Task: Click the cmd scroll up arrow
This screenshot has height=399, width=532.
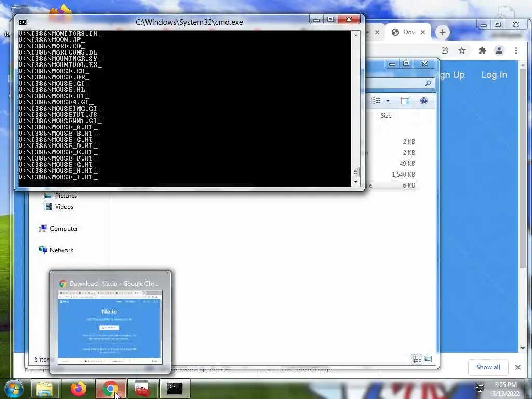Action: tap(355, 35)
